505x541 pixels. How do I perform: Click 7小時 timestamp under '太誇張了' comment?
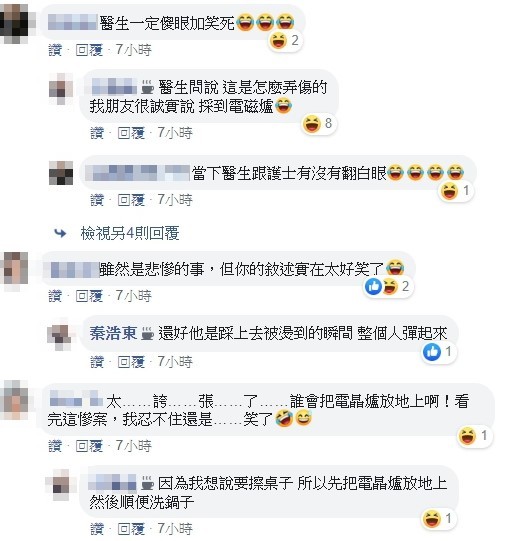[x=133, y=445]
